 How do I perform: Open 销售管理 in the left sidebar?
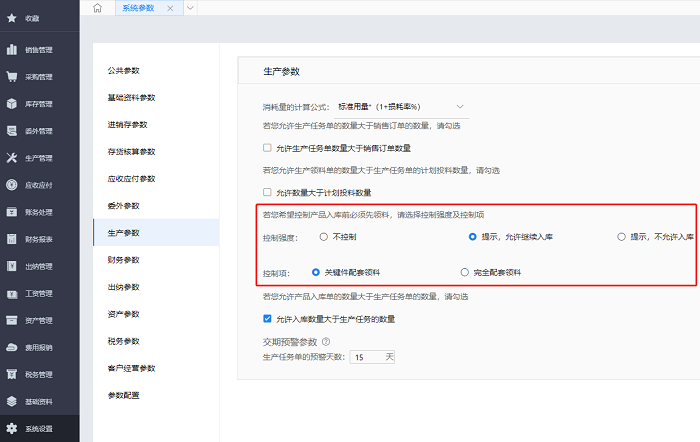[x=38, y=49]
